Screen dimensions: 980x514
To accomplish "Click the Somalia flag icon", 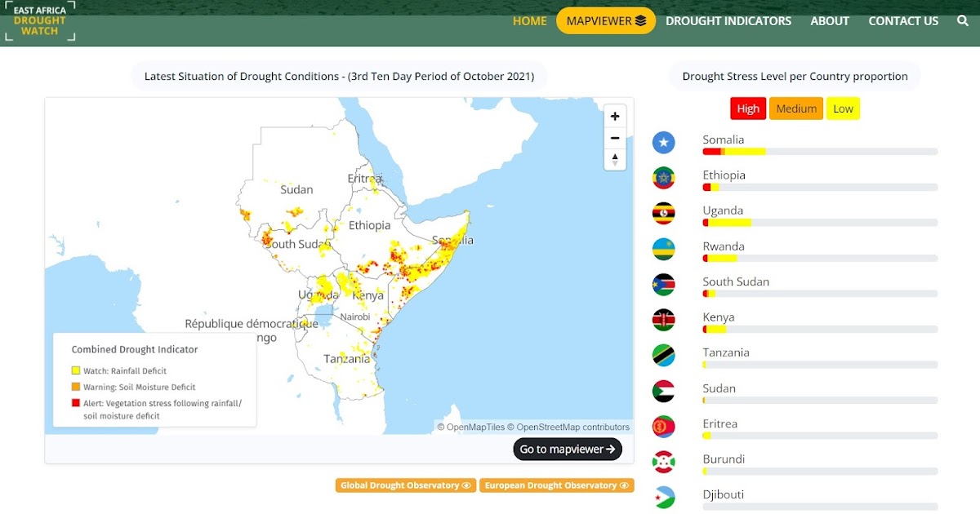I will (664, 142).
